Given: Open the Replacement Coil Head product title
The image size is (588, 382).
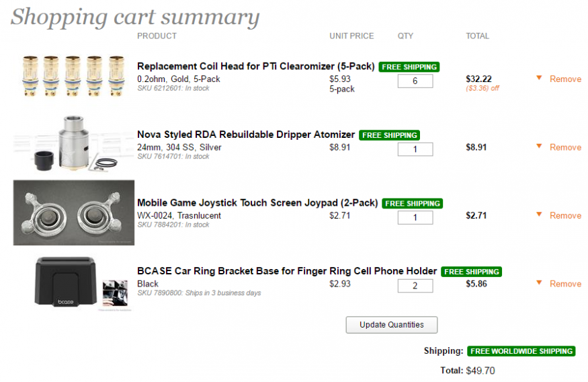Looking at the screenshot, I should tap(256, 67).
